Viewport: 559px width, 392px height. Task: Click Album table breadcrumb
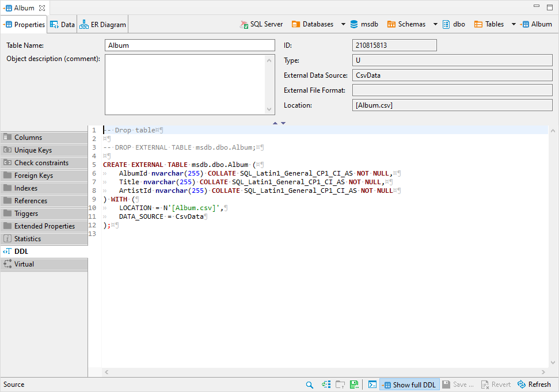(536, 24)
